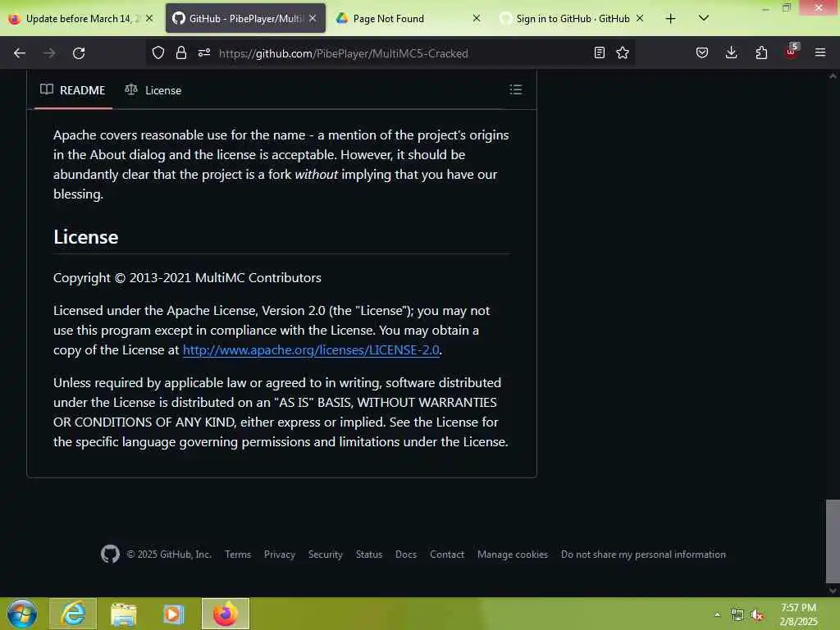Toggle reader view in address bar
Image resolution: width=840 pixels, height=630 pixels.
(600, 52)
